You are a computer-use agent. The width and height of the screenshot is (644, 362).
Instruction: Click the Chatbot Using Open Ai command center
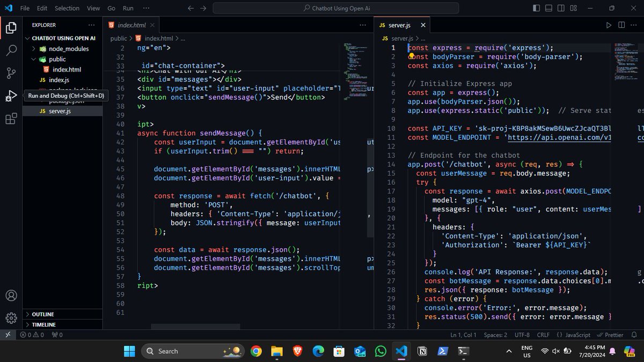(x=335, y=8)
